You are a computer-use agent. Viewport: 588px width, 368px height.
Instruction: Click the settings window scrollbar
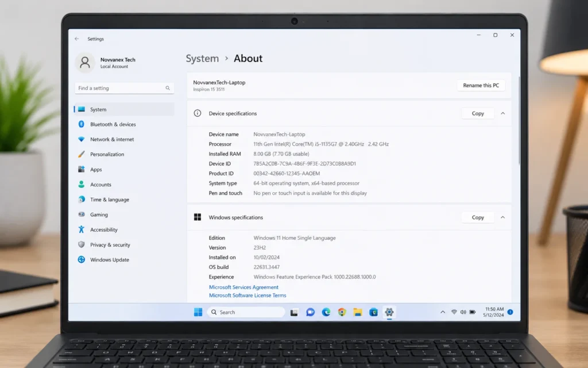[519, 120]
